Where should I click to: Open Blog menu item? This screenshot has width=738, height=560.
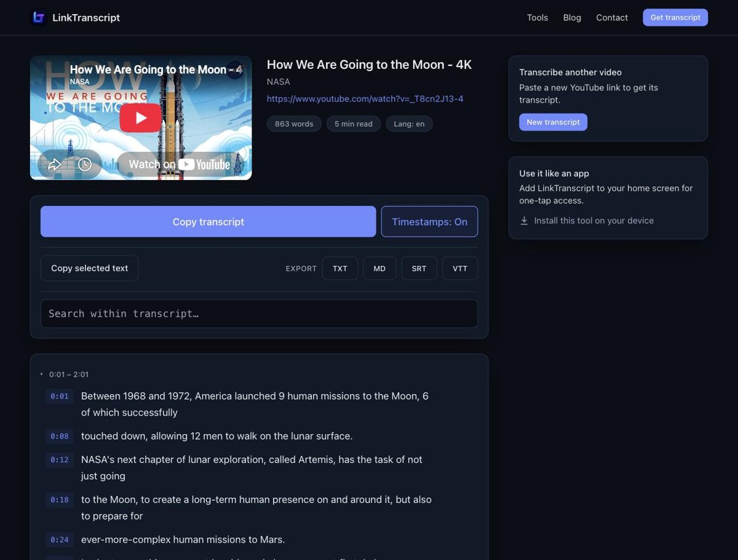click(x=572, y=17)
